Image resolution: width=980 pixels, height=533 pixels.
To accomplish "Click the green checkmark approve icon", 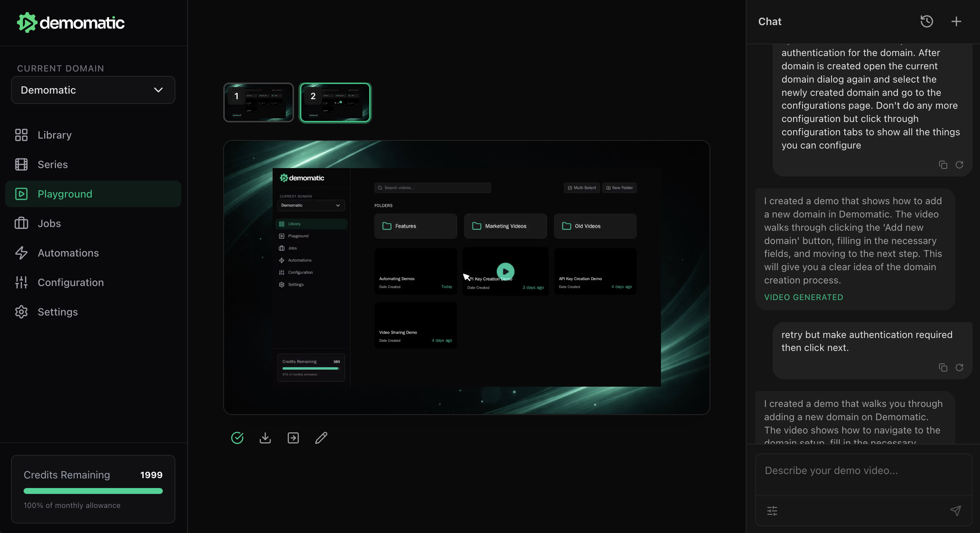I will coord(237,438).
